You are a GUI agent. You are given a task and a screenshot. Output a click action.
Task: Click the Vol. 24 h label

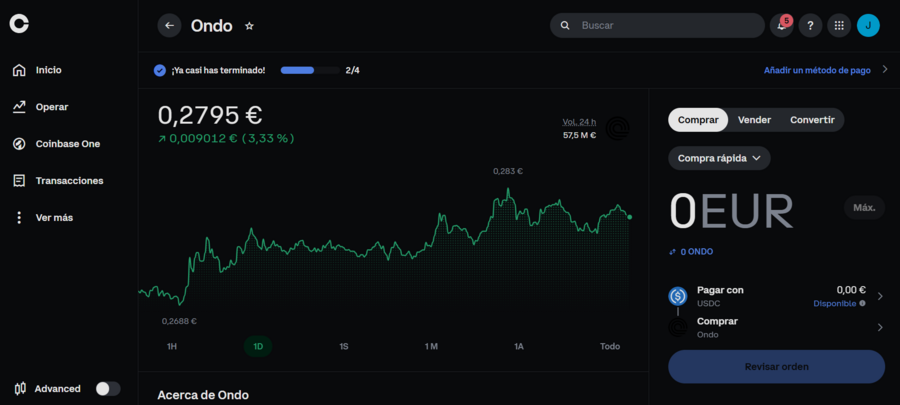[579, 122]
